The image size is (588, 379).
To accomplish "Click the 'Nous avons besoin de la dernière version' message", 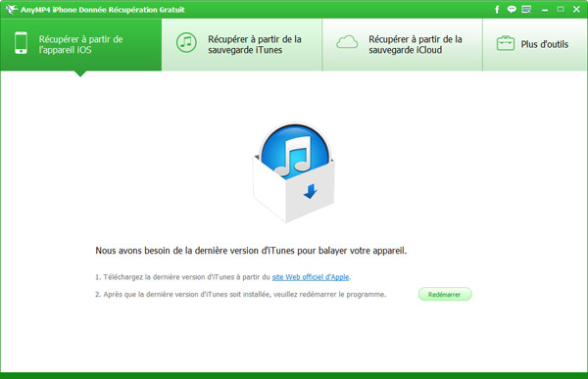I will (251, 251).
